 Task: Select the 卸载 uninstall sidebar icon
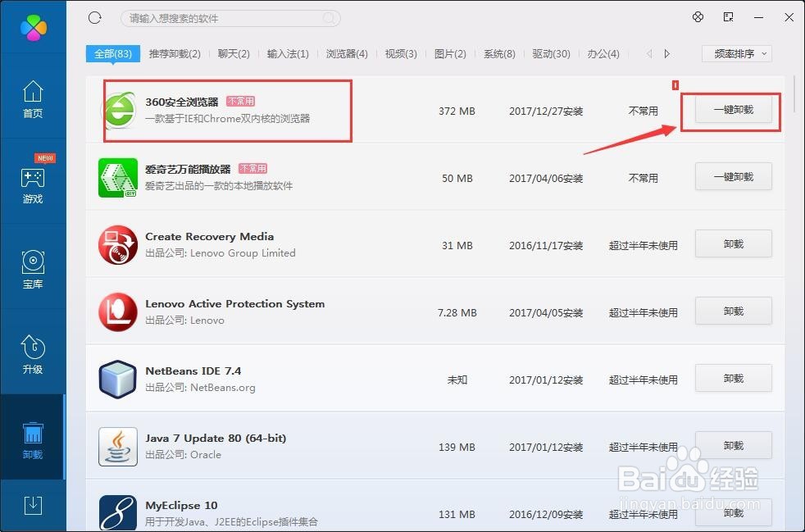point(33,439)
